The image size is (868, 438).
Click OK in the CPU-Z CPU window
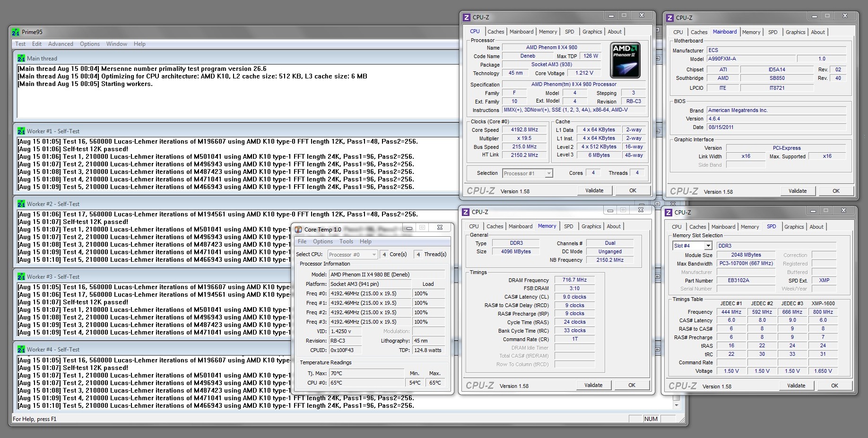tap(633, 190)
